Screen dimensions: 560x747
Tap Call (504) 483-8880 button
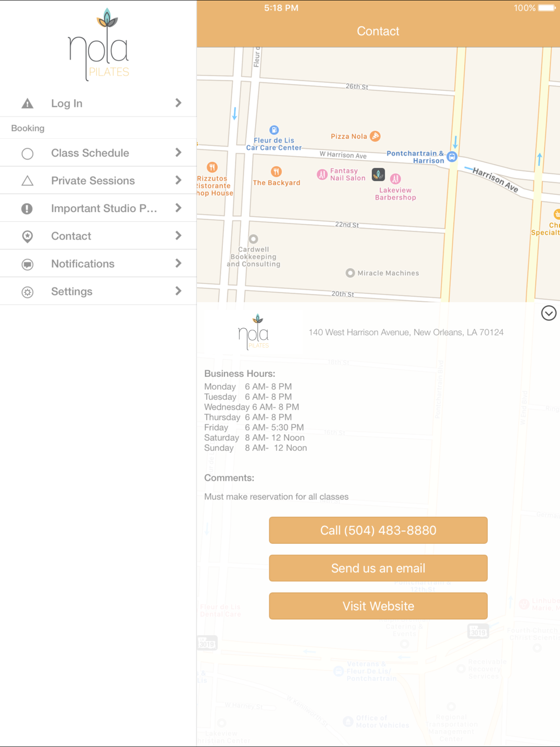(378, 530)
